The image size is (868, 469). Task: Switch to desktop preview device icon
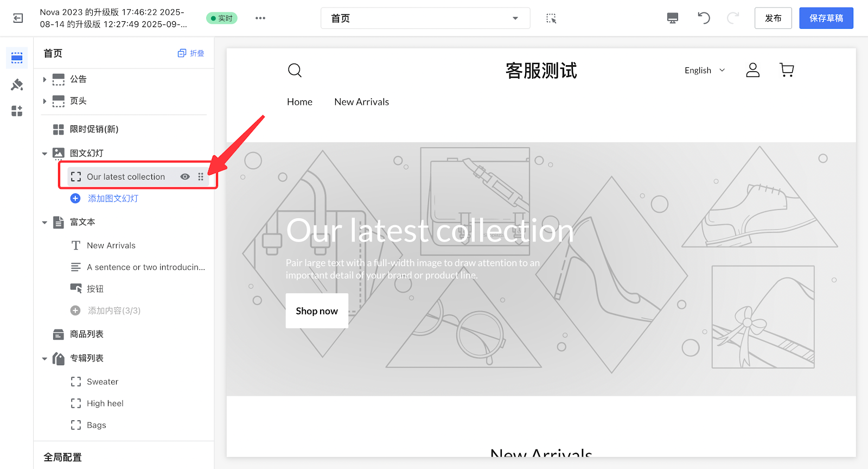[x=673, y=18]
